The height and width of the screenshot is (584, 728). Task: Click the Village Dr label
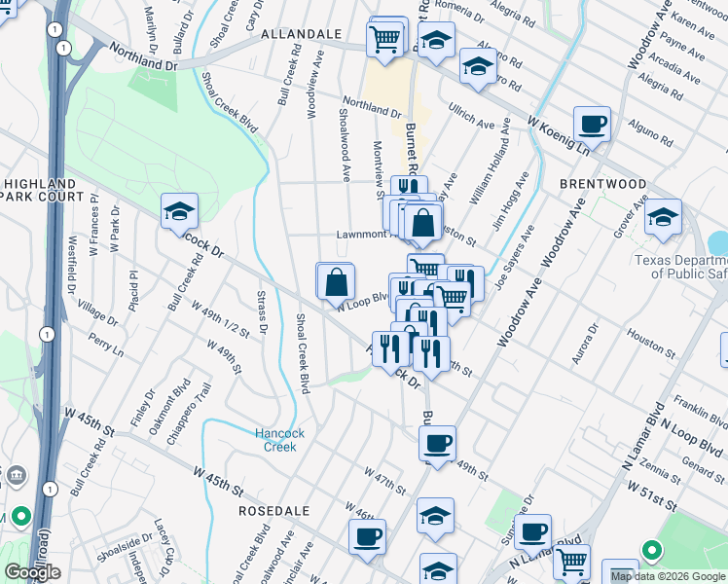tap(97, 312)
